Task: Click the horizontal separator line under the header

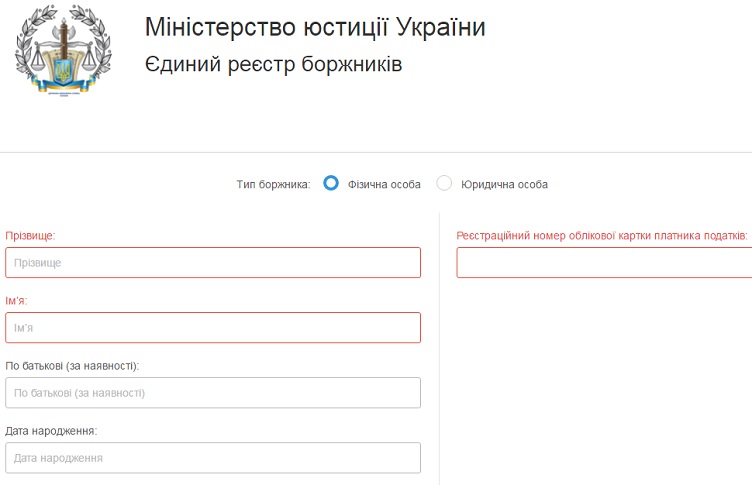Action: click(376, 153)
